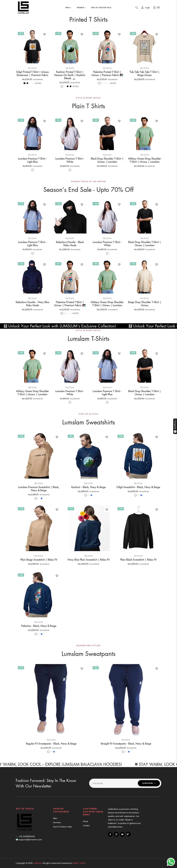Open END OF SEASON SALE menu item
Screen dimensions: 177x868
click(101, 7)
